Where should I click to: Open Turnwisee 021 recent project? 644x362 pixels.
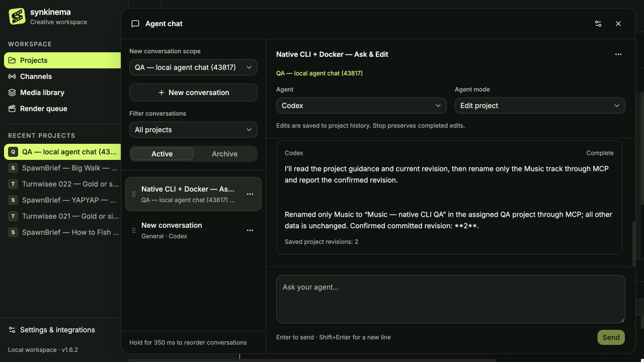(62, 216)
